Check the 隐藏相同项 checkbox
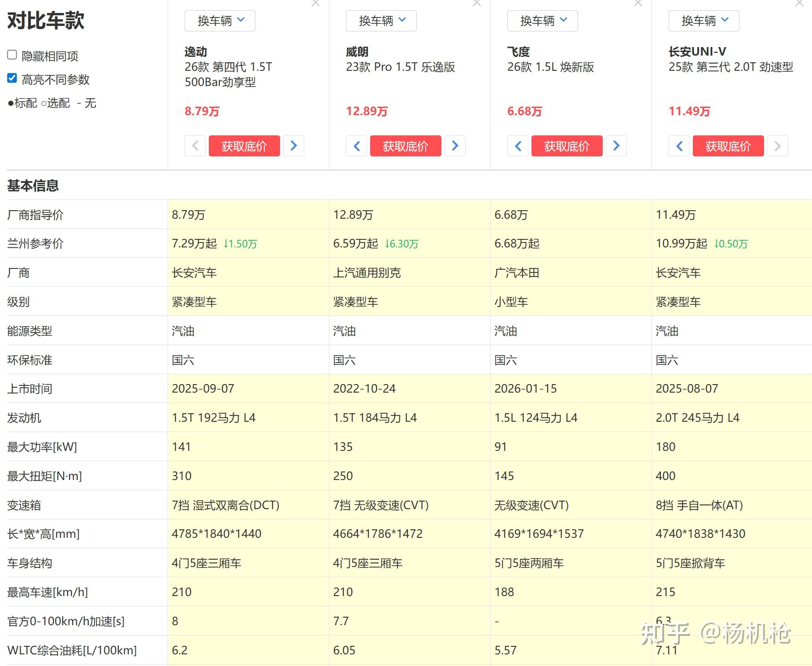This screenshot has height=666, width=812. pyautogui.click(x=11, y=54)
